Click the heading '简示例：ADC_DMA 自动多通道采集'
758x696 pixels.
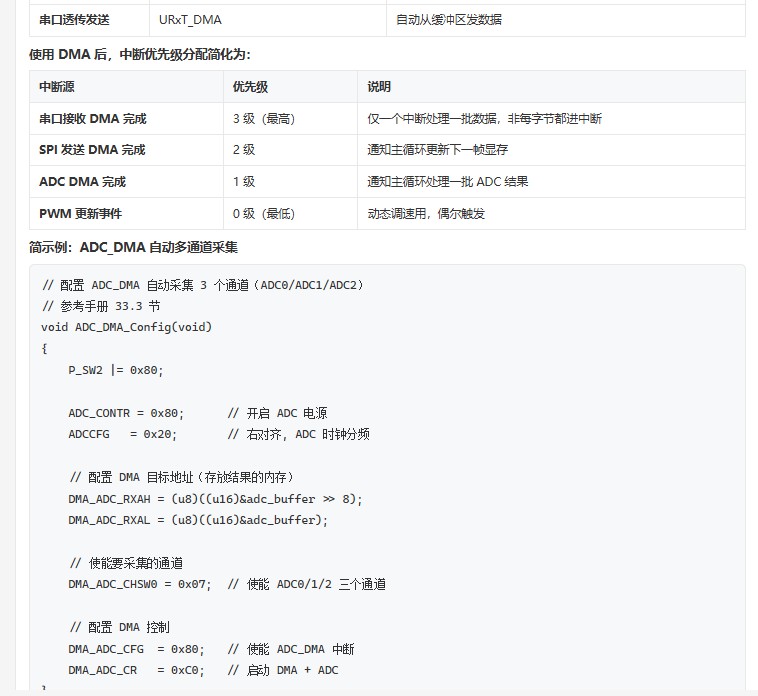(x=133, y=247)
